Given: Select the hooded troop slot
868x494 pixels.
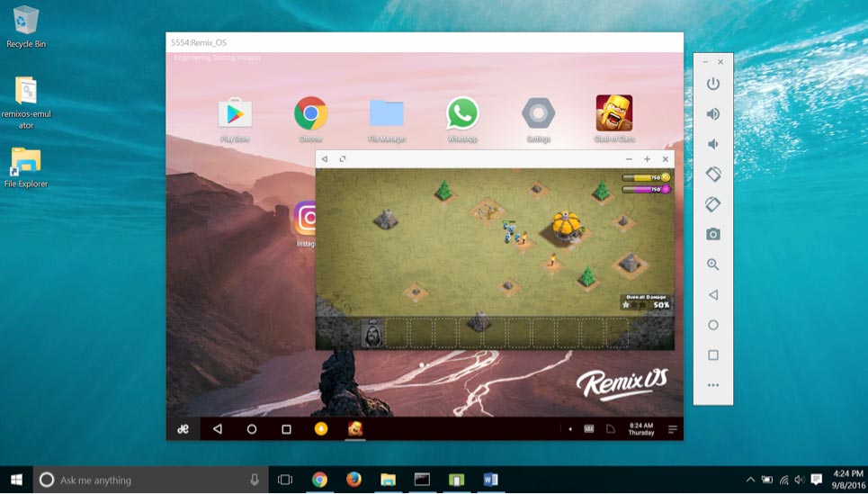Looking at the screenshot, I should click(372, 334).
